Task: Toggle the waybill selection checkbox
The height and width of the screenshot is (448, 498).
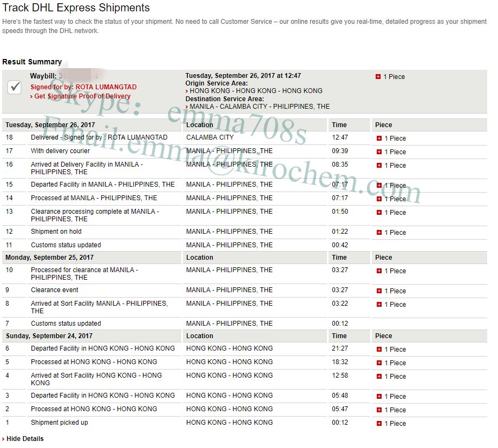Action: [15, 87]
